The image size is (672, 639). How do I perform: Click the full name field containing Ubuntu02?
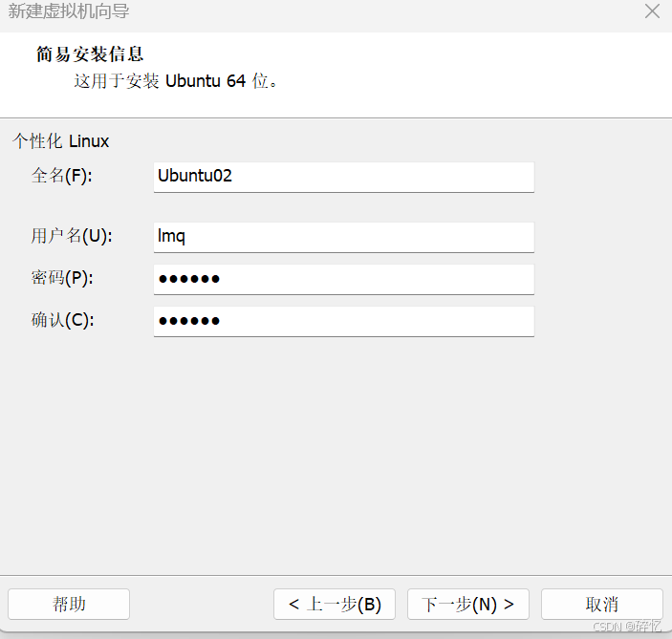point(344,177)
